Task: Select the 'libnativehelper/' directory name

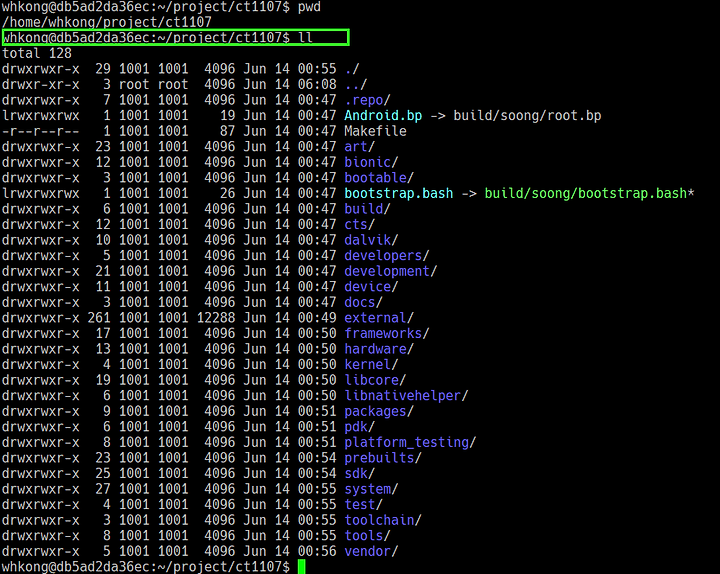Action: point(406,396)
